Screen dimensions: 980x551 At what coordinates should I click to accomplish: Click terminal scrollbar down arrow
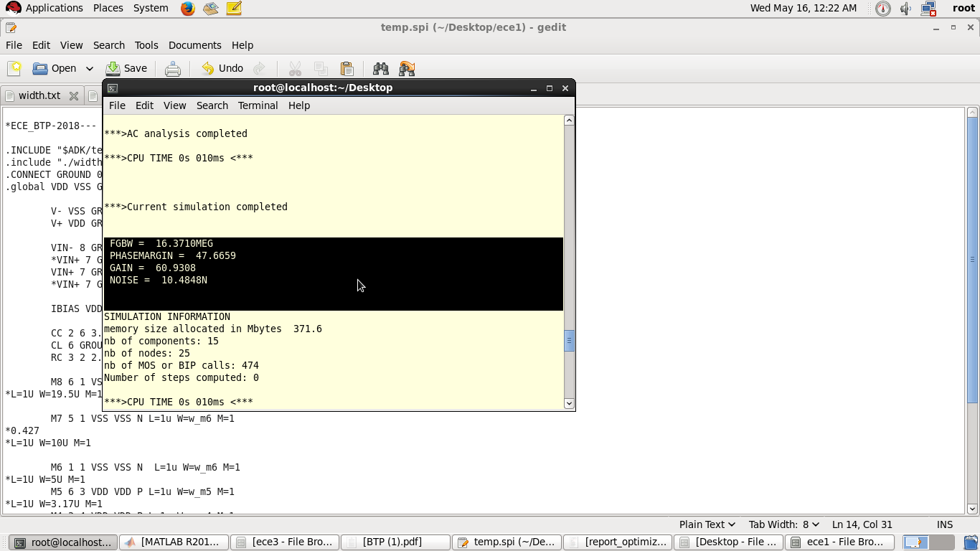pos(569,403)
